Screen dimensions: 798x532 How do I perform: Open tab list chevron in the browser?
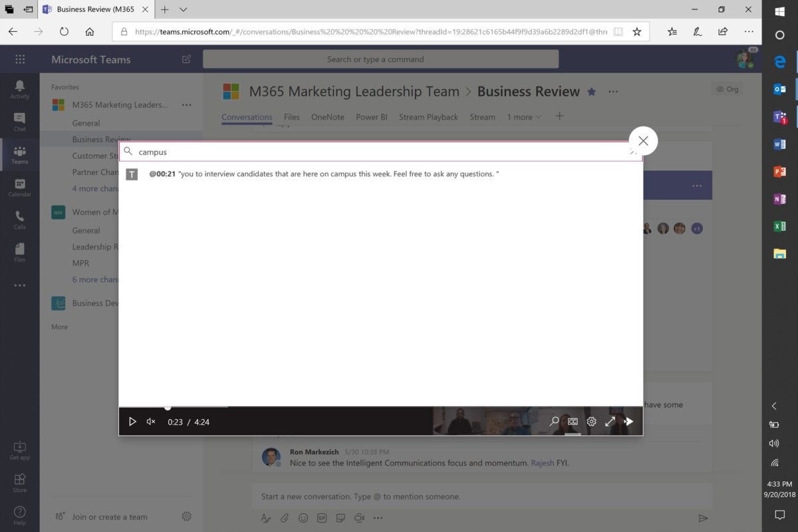(x=184, y=9)
